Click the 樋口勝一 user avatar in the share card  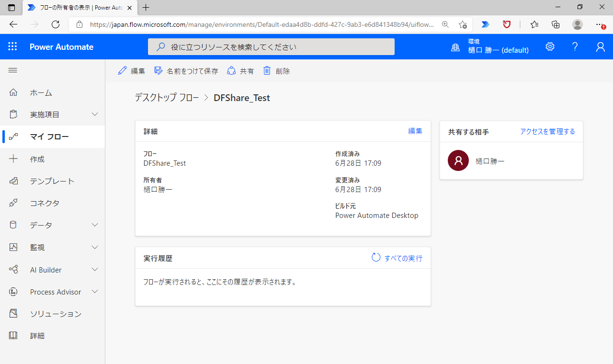[458, 160]
